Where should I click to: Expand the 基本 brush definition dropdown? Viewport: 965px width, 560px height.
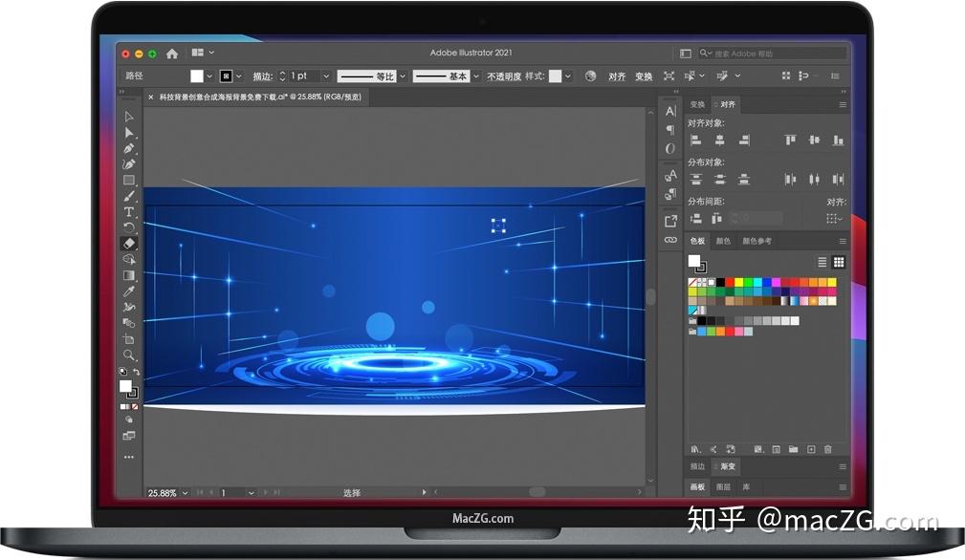click(475, 76)
